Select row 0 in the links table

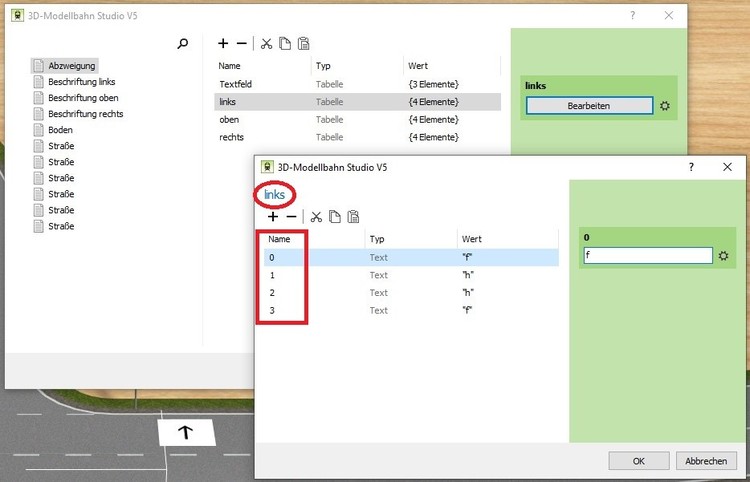click(411, 257)
